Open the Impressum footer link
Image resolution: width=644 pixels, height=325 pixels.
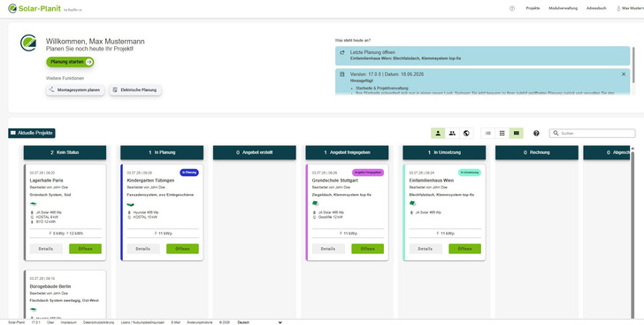pyautogui.click(x=69, y=322)
